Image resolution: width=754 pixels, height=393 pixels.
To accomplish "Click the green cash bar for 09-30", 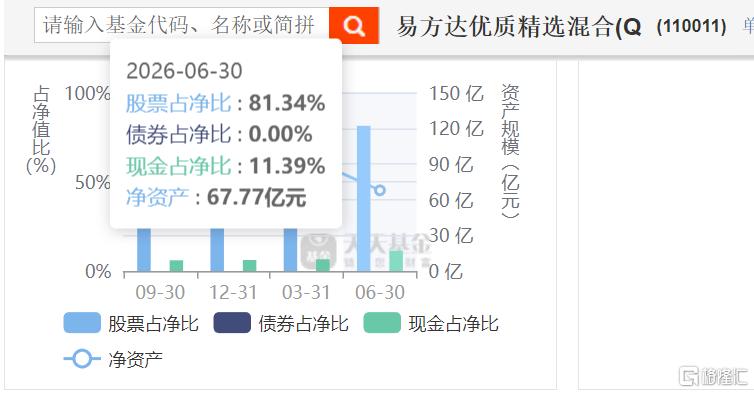I will click(176, 266).
